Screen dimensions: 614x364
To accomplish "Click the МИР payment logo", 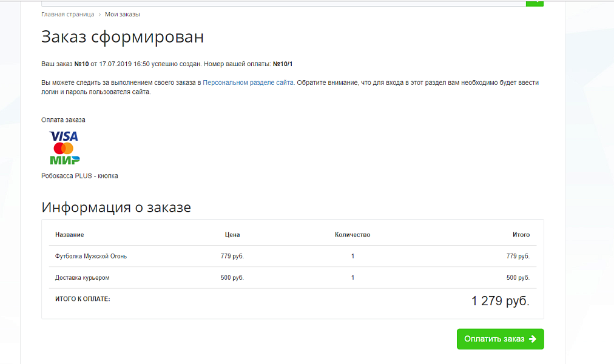I will 65,160.
